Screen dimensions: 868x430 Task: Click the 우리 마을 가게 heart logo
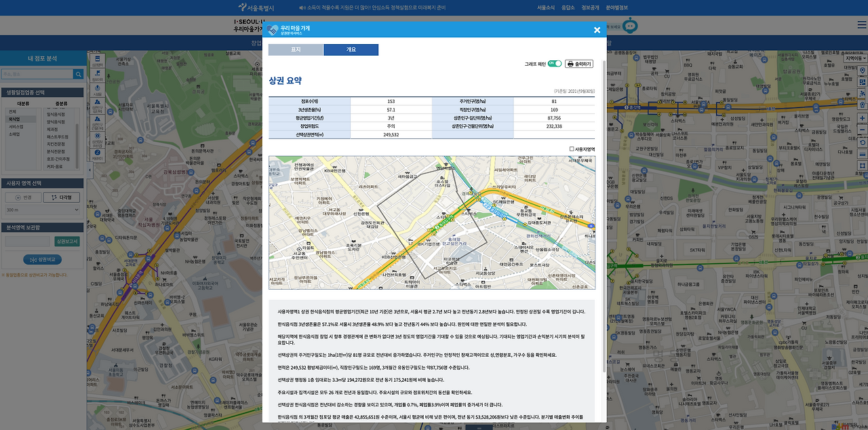click(272, 30)
